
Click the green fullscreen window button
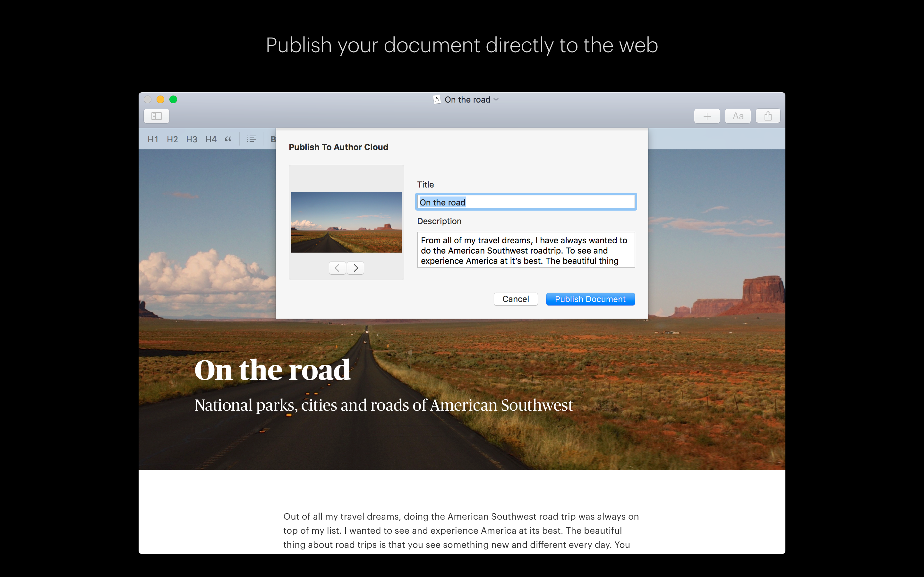(x=173, y=100)
